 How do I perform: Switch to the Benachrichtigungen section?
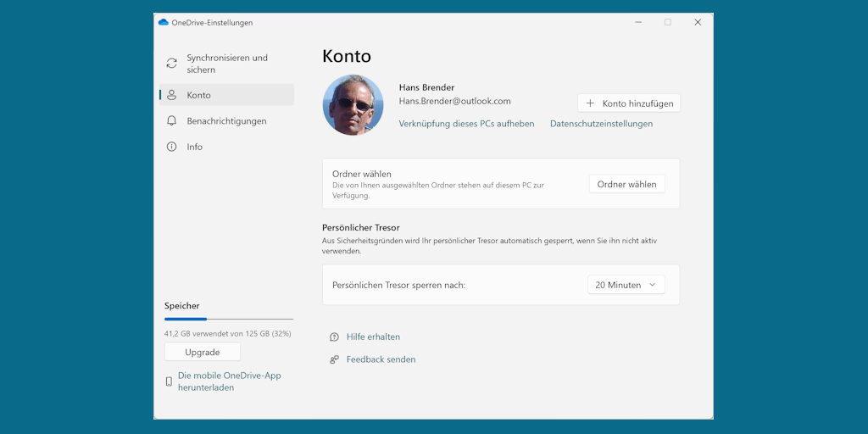[x=226, y=121]
